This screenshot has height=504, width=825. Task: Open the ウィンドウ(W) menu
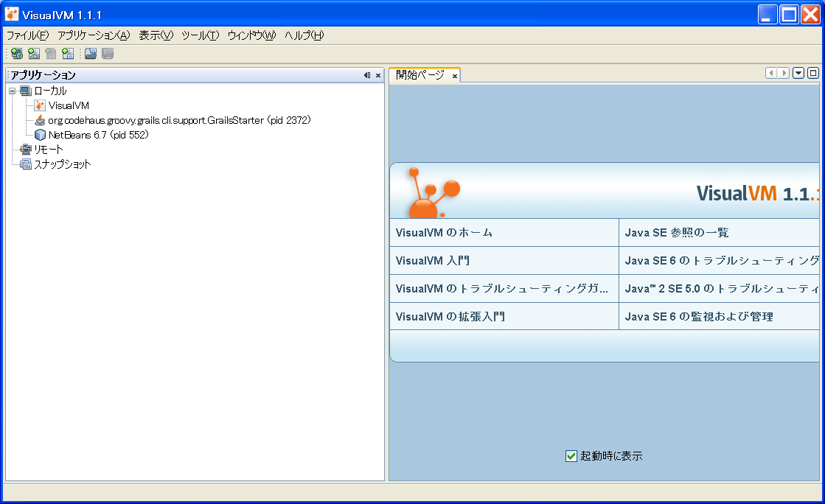[251, 35]
